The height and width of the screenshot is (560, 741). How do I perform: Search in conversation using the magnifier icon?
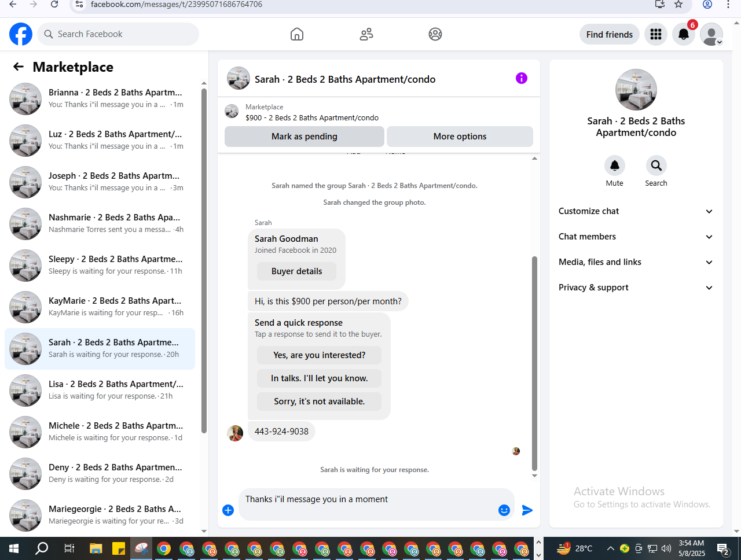656,165
